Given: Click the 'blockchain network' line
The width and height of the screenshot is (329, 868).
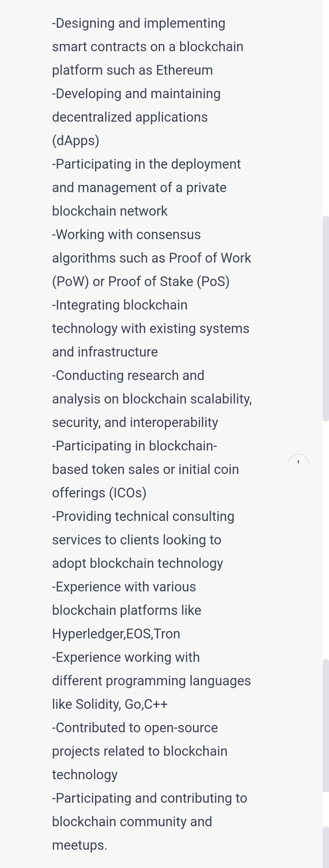Looking at the screenshot, I should (109, 211).
